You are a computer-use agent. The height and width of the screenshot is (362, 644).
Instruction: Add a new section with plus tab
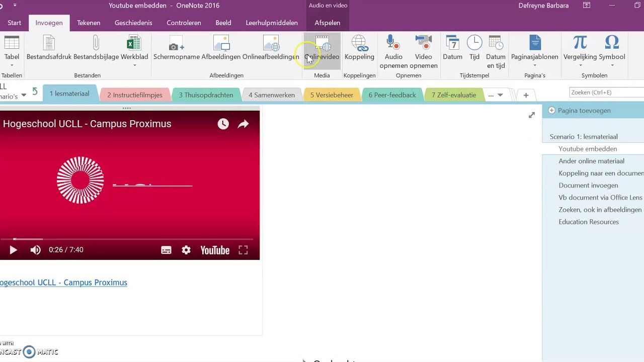click(x=526, y=95)
